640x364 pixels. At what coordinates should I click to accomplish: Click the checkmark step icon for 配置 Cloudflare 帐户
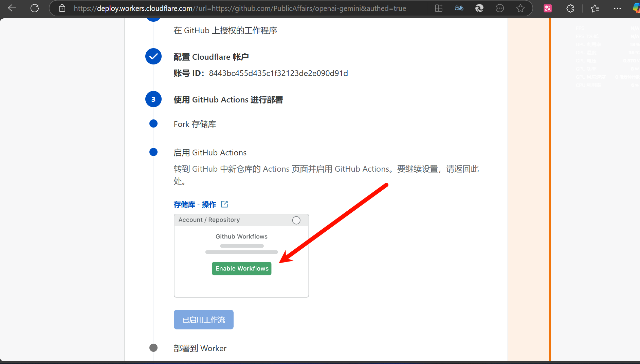[153, 56]
